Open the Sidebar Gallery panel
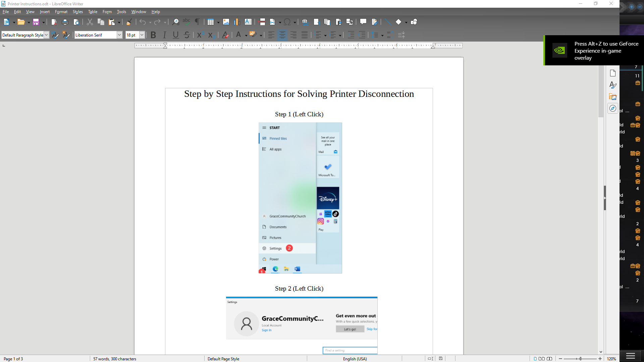The image size is (644, 362). coord(613,97)
